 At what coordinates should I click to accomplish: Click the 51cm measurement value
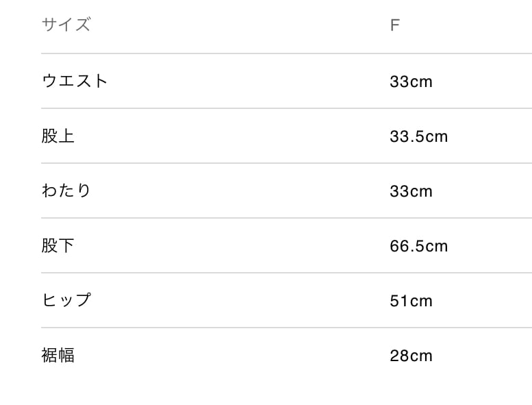pos(411,301)
